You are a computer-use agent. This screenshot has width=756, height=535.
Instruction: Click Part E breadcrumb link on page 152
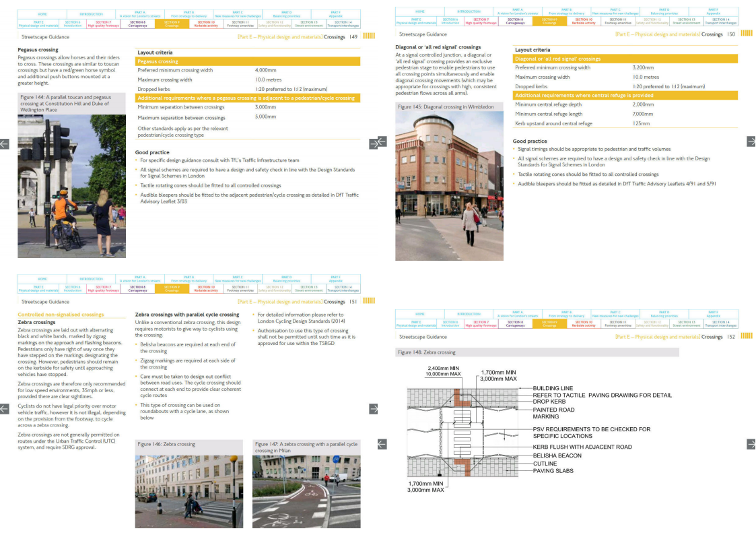pos(658,337)
